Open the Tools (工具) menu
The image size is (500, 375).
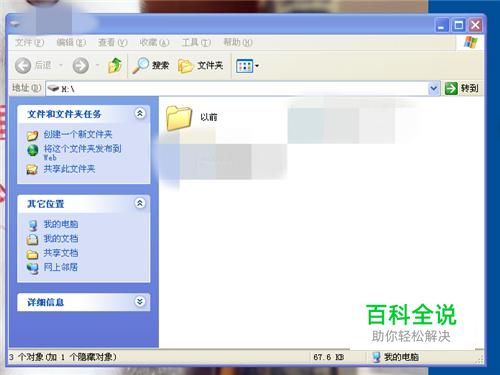coord(196,43)
